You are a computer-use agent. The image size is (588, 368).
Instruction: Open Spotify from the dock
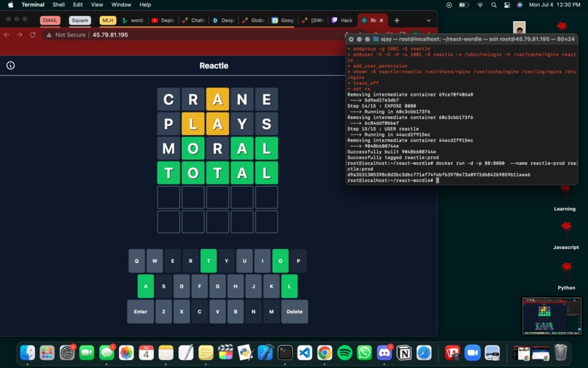pos(344,353)
